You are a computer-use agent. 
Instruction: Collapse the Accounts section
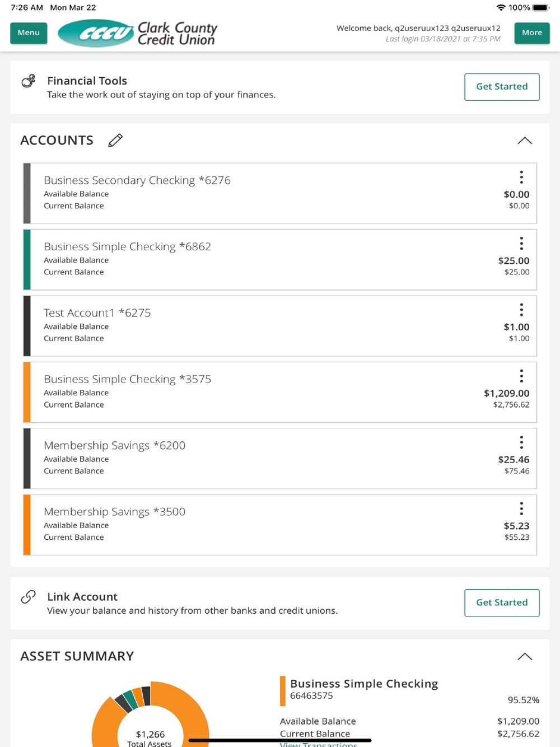click(525, 141)
